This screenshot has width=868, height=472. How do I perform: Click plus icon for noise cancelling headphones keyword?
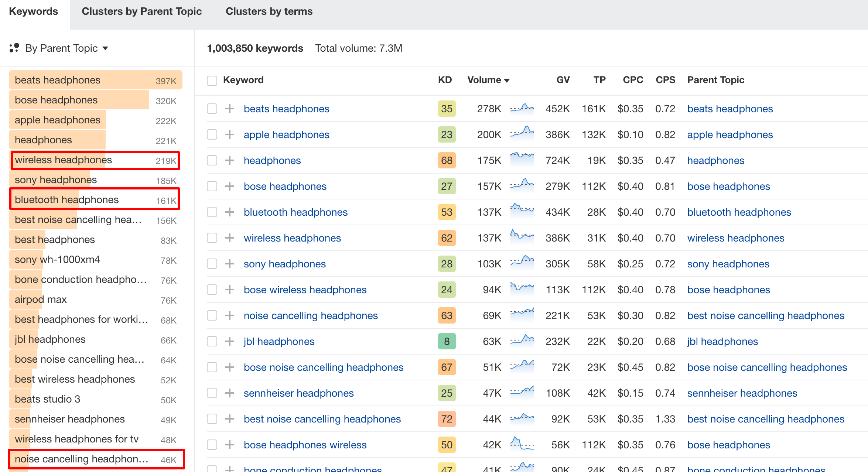pos(230,315)
